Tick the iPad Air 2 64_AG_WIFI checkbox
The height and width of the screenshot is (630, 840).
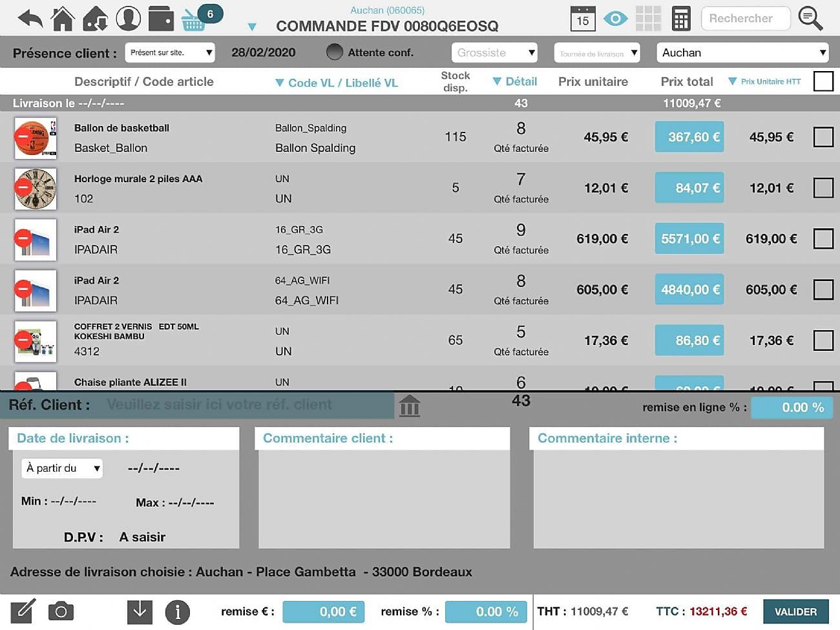(823, 289)
